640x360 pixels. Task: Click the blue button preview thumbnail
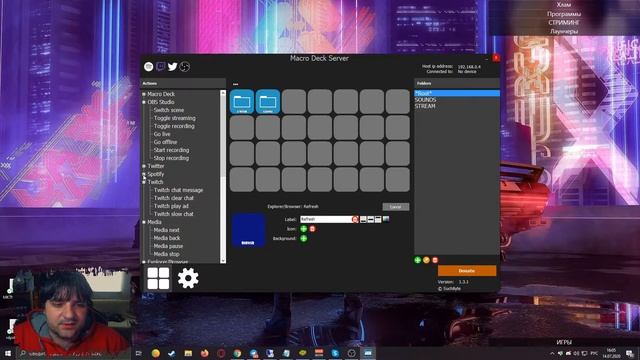click(x=248, y=230)
